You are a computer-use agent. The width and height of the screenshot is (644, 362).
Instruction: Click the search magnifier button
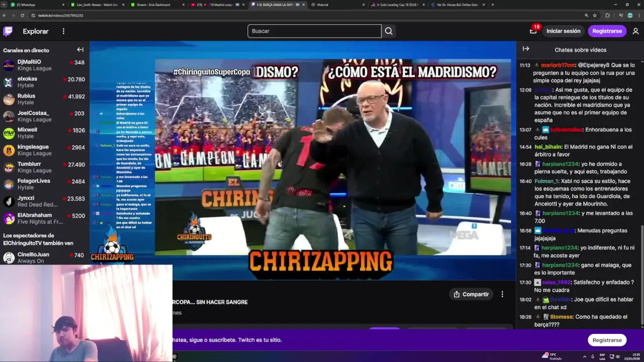click(x=388, y=31)
